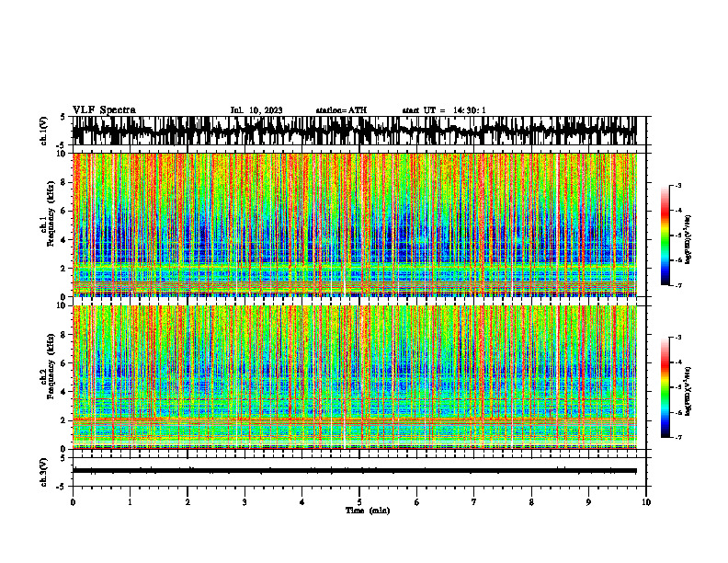Click time axis tick label "5"
This screenshot has height=563, width=728.
[359, 502]
